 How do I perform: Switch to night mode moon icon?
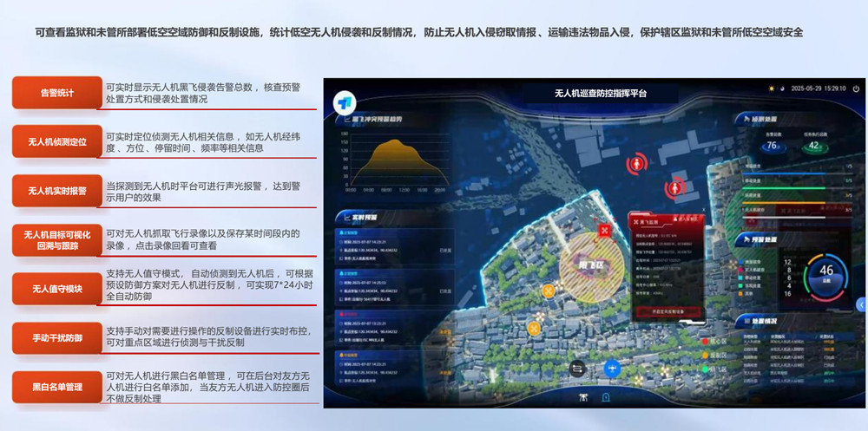click(782, 88)
